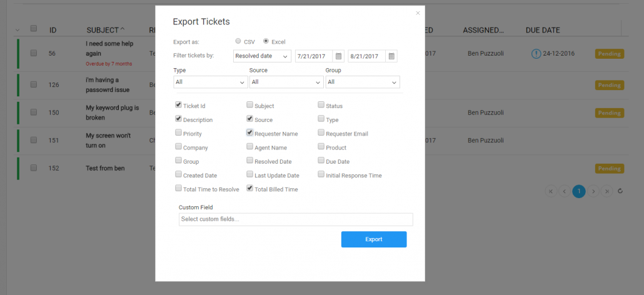Open ticket 'I need some help again'
The width and height of the screenshot is (644, 295).
point(109,48)
